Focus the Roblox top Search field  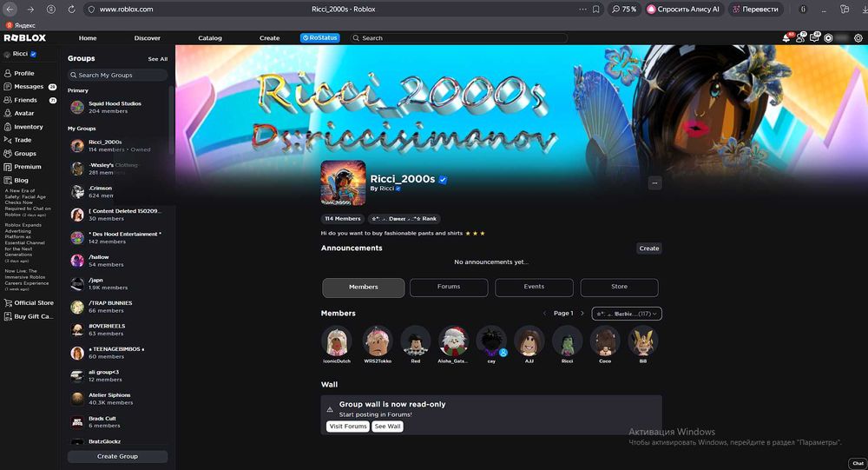click(459, 38)
